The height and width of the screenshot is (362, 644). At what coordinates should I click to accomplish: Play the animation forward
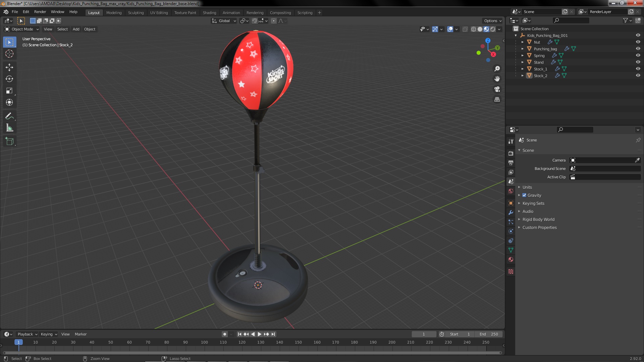pyautogui.click(x=259, y=334)
